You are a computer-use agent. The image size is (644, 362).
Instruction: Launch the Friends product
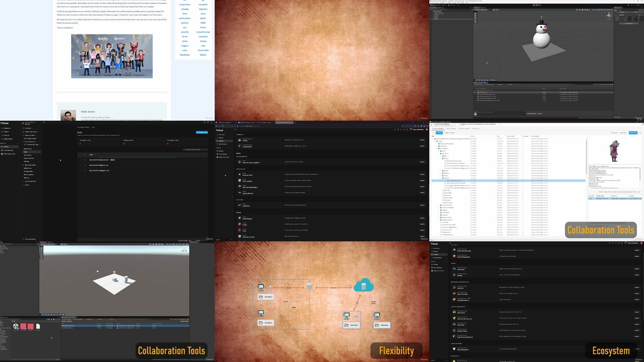(x=422, y=140)
